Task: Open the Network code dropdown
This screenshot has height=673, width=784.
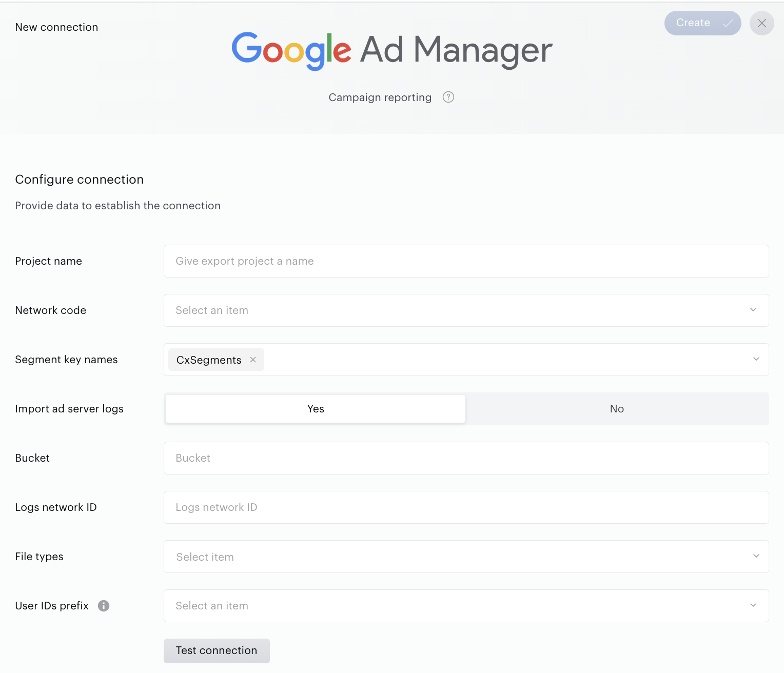Action: point(466,310)
